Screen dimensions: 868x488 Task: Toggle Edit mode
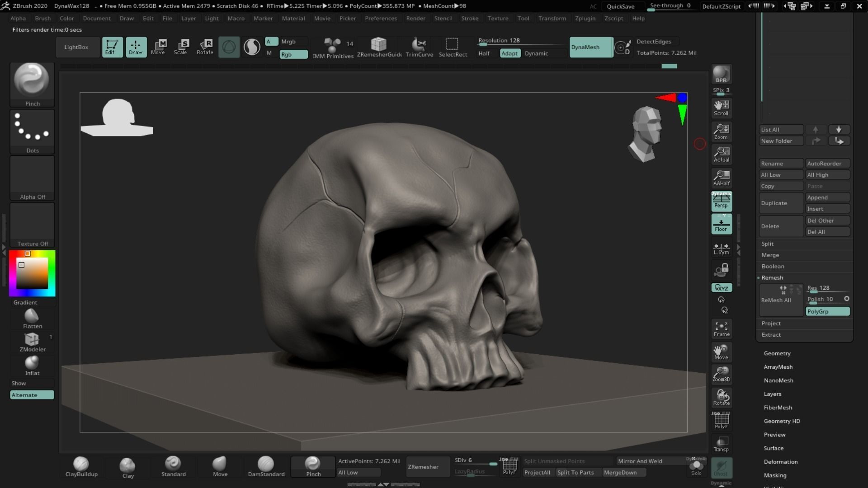[x=112, y=47]
